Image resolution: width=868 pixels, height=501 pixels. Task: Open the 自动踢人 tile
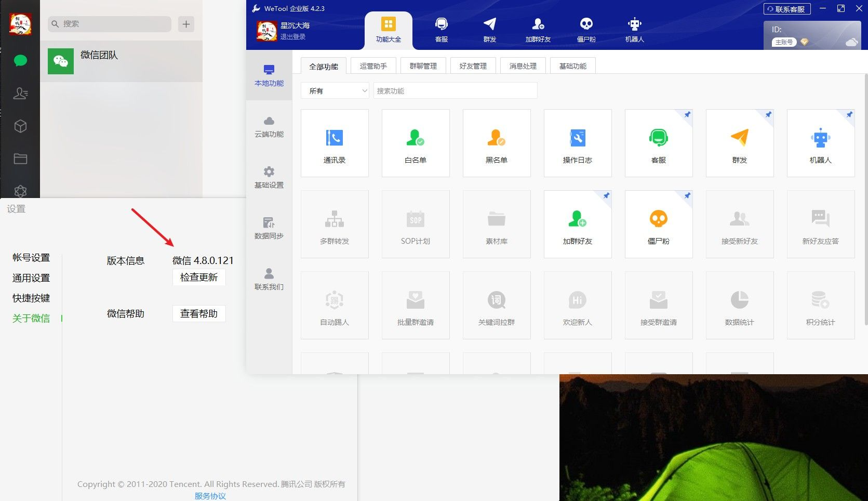click(x=335, y=305)
